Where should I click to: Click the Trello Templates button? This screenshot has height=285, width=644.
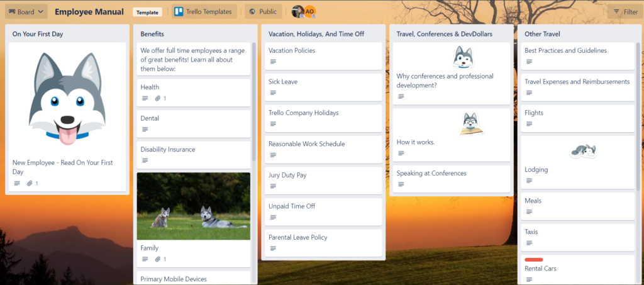[204, 11]
